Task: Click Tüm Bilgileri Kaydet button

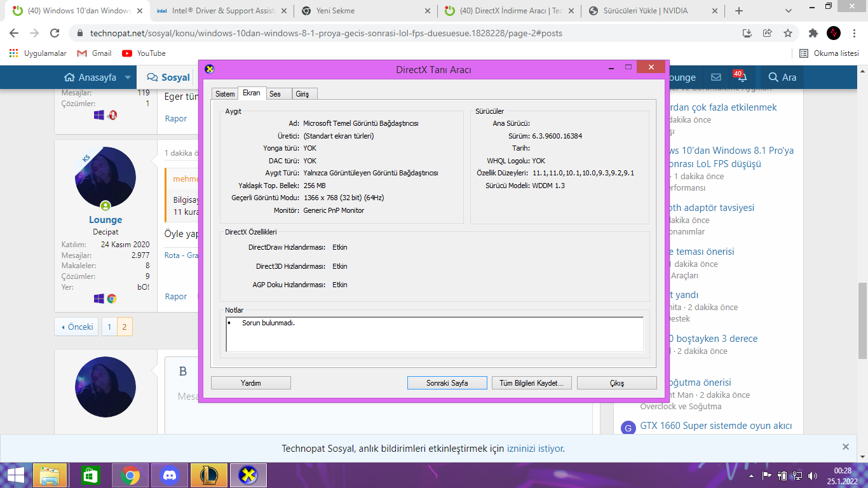Action: pos(532,383)
